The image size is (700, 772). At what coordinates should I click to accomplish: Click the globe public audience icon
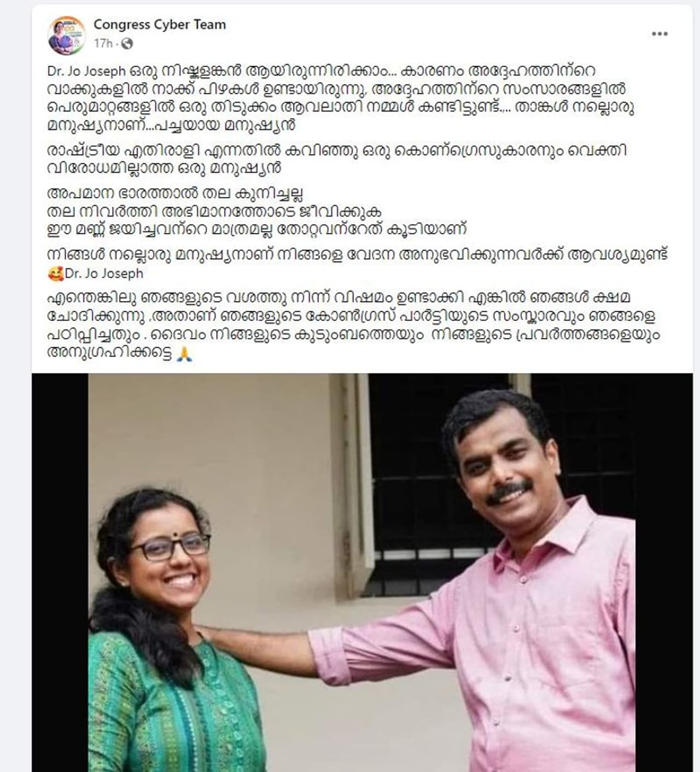click(x=127, y=43)
